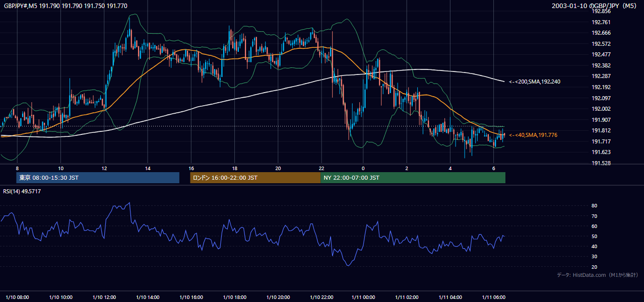Screen dimensions: 644x302
Task: Click the 1/10 22:00 bottom time label
Action: (321, 297)
